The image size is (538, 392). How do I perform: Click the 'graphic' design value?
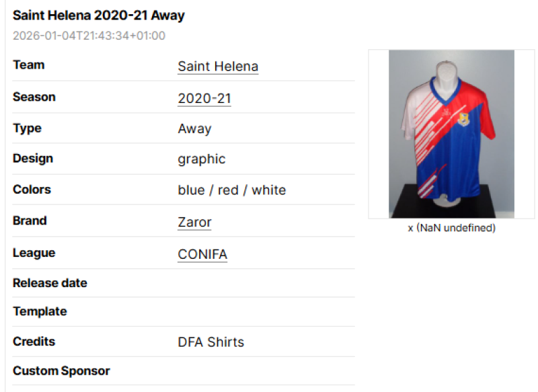[202, 159]
